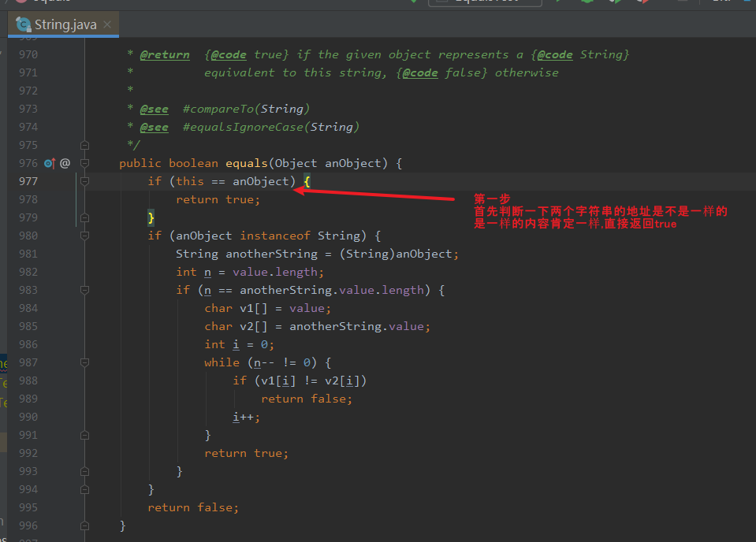Fold the instanceof if block at line 980

tap(84, 236)
